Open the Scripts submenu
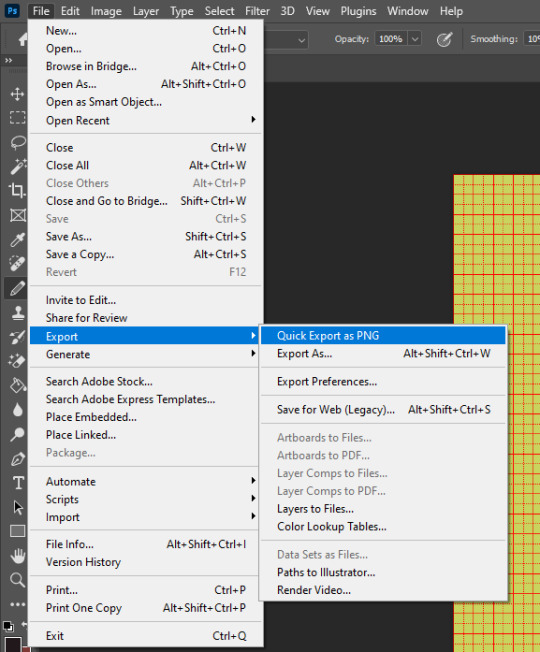This screenshot has height=652, width=540. point(145,499)
